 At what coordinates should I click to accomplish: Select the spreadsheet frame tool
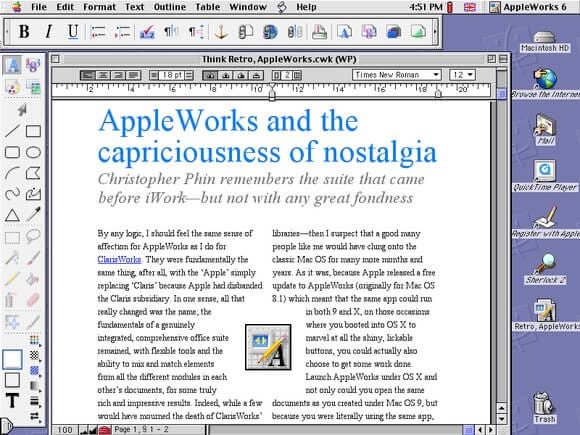point(33,65)
